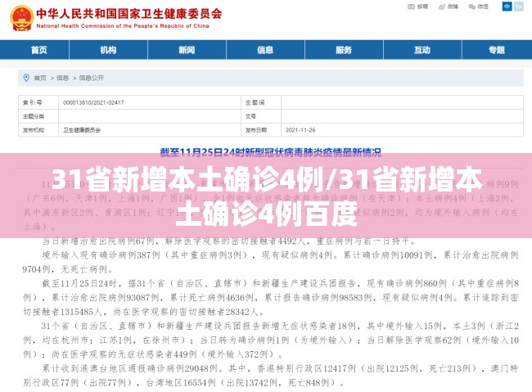The image size is (532, 392).
Task: Click the article title 截至11月25日24时新型冠状病毒肺炎疫情最新情况
Action: [270, 152]
